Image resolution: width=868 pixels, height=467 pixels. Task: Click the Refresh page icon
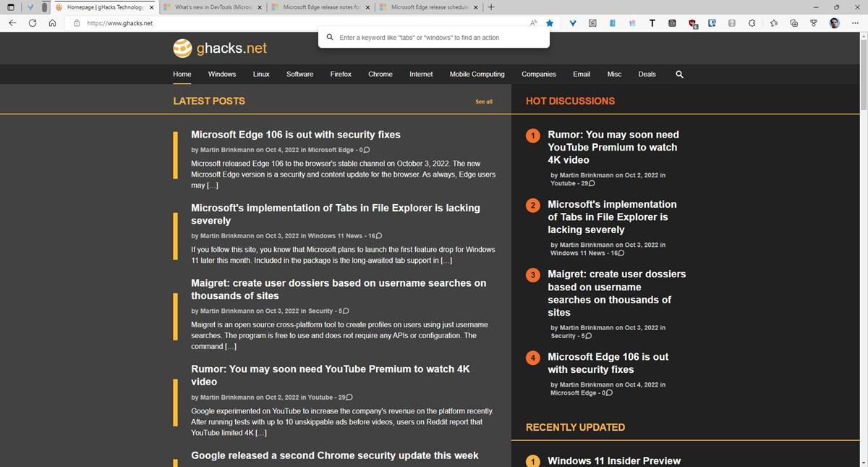[x=32, y=22]
